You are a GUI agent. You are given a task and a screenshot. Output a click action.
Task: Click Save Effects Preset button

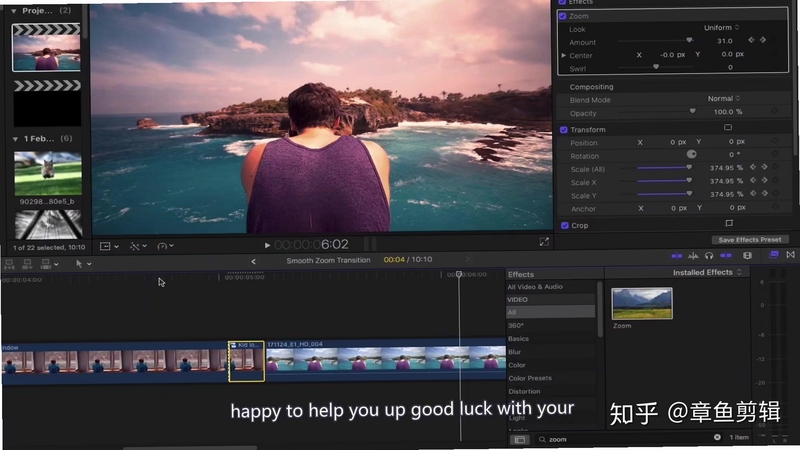click(749, 240)
